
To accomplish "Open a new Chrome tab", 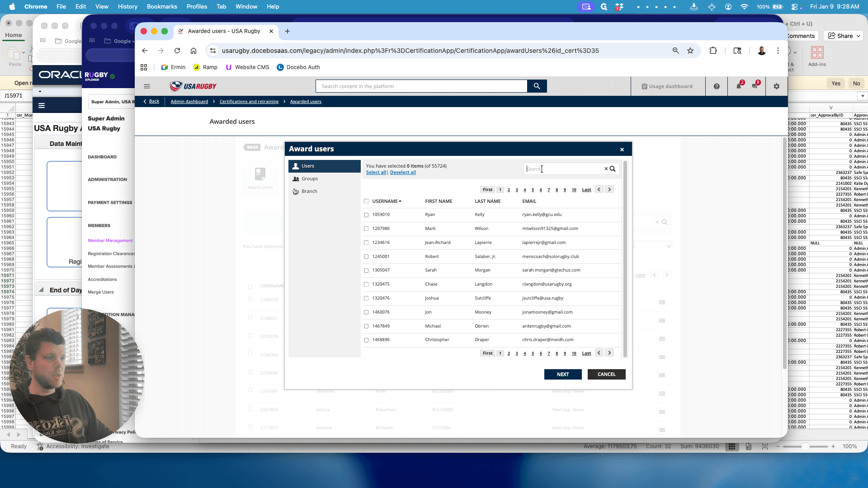I will coord(288,31).
